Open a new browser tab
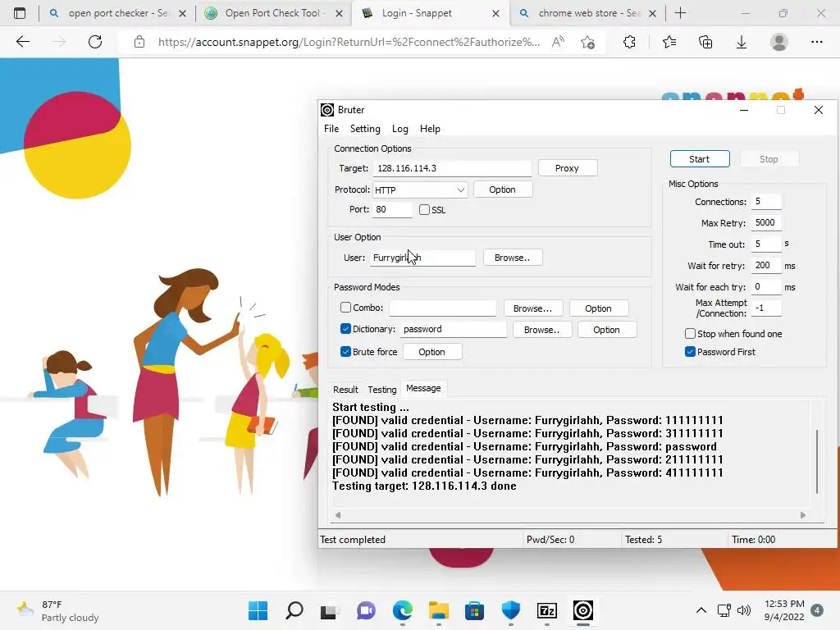 [680, 13]
